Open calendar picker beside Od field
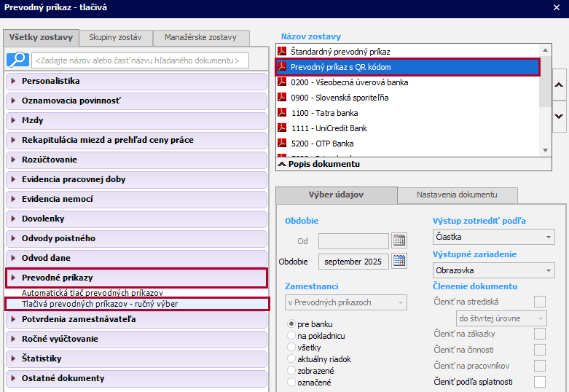This screenshot has height=392, width=569. click(x=399, y=240)
